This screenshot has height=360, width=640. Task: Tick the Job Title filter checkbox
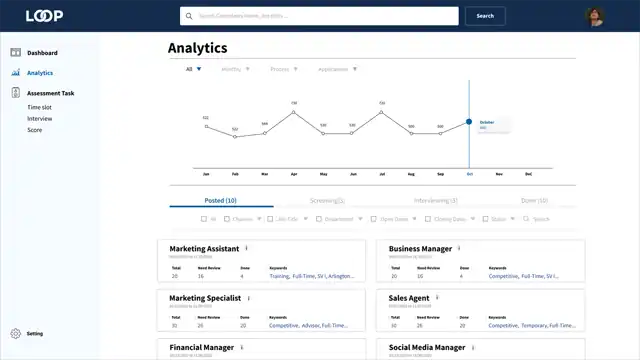tap(270, 219)
